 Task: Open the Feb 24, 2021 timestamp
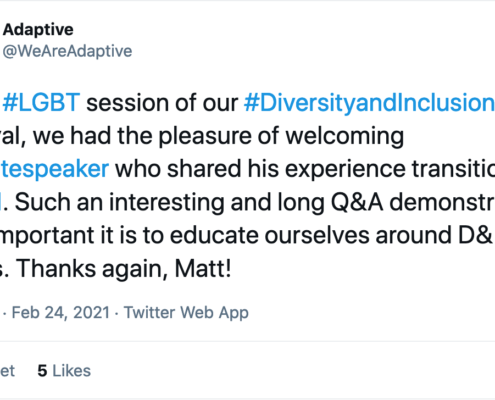coord(61,313)
